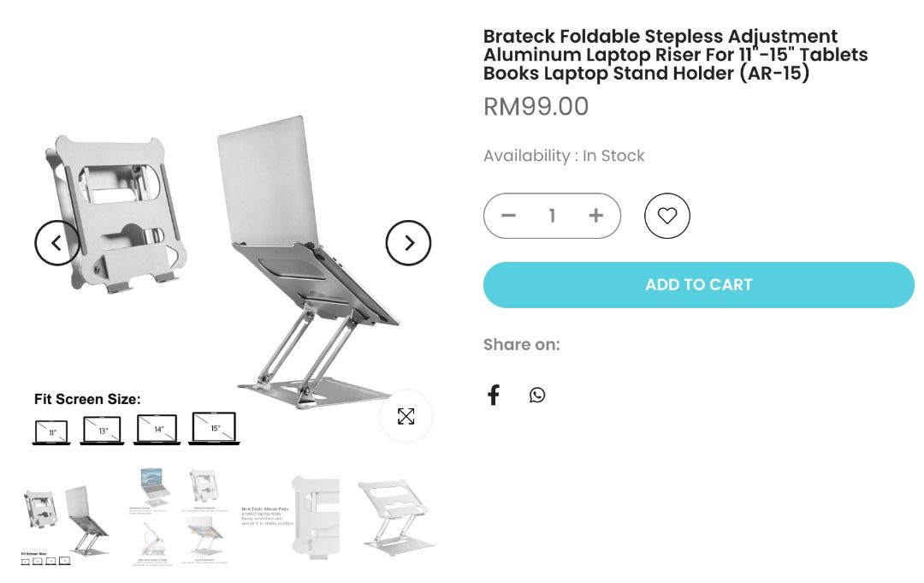Add product to wishlist heart icon

point(667,216)
